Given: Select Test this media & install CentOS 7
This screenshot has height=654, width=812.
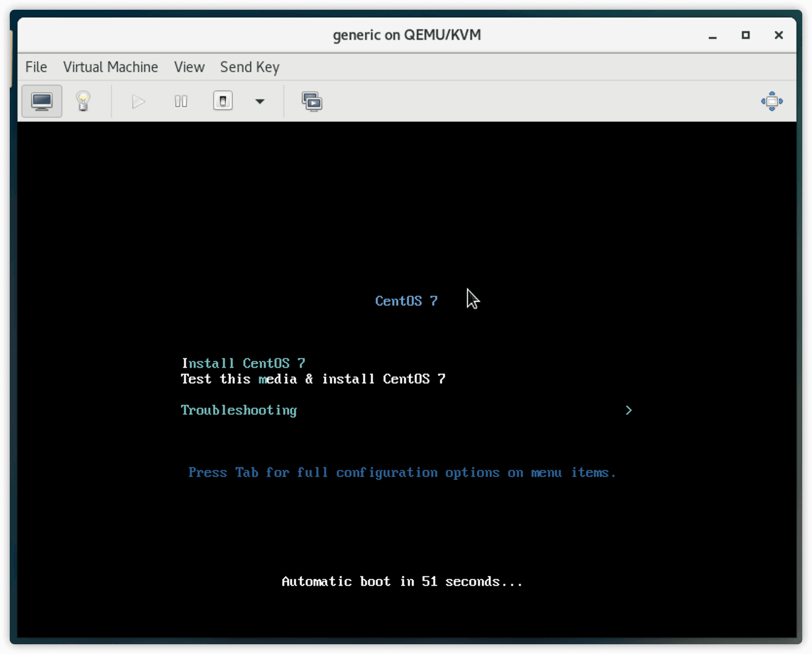Looking at the screenshot, I should tap(313, 379).
